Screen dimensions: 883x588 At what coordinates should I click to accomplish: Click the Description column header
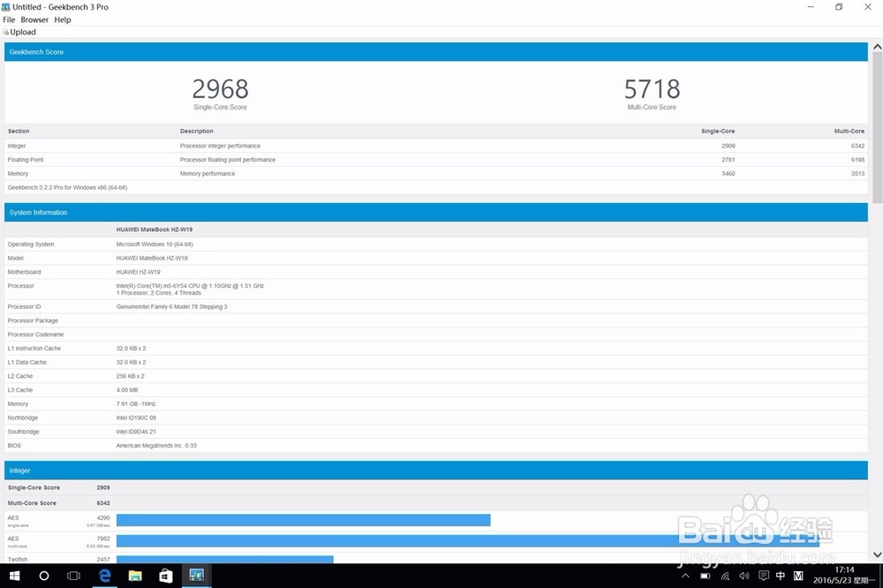tap(197, 132)
